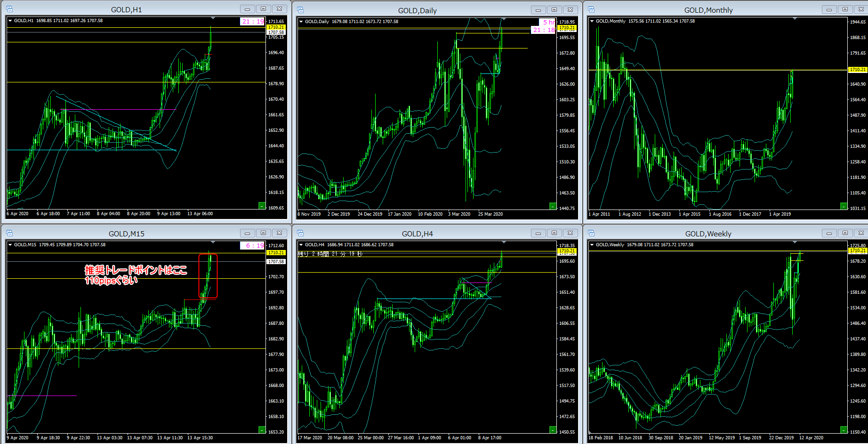This screenshot has height=444, width=868.
Task: Minimize the GOLD,M15 chart window
Action: pos(247,233)
